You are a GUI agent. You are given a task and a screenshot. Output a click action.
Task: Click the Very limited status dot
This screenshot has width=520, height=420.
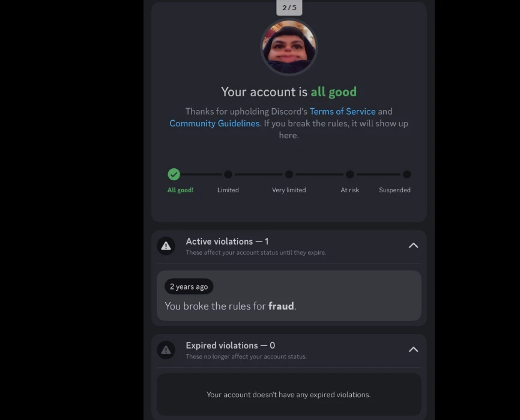(289, 174)
